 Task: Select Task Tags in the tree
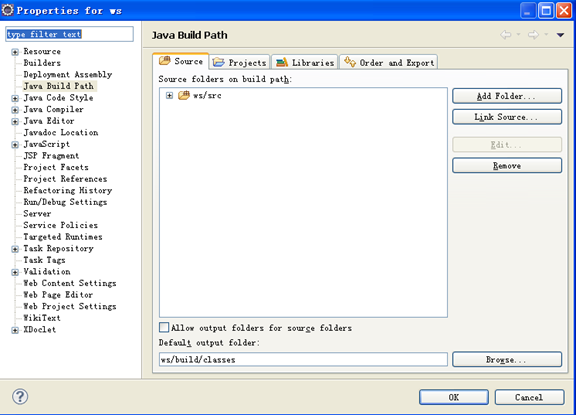click(x=44, y=260)
